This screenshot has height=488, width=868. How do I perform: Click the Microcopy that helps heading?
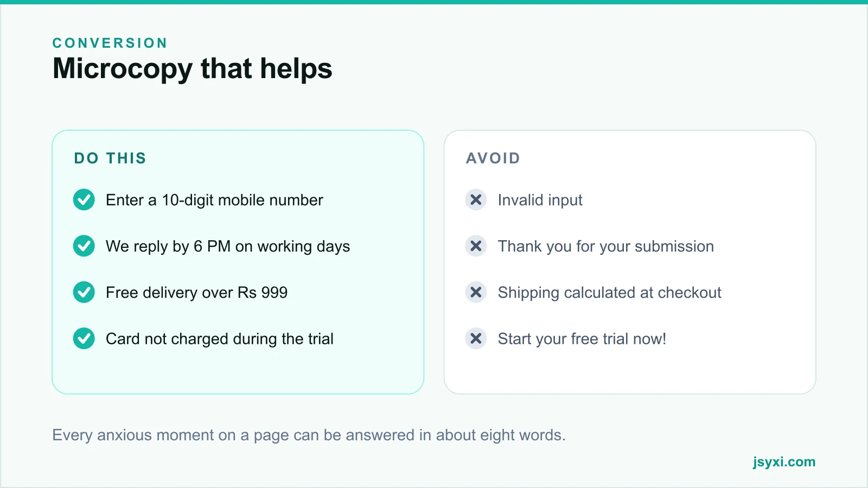pos(193,69)
